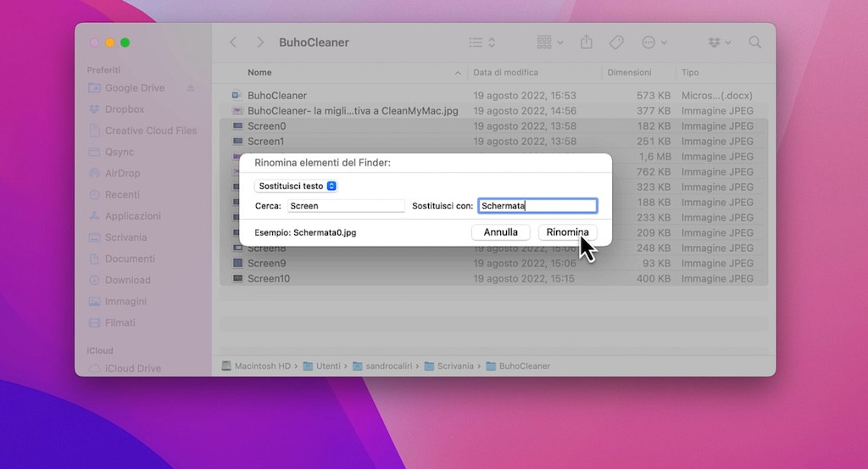This screenshot has height=469, width=868.
Task: Open iCloud Drive in the sidebar
Action: pos(133,368)
